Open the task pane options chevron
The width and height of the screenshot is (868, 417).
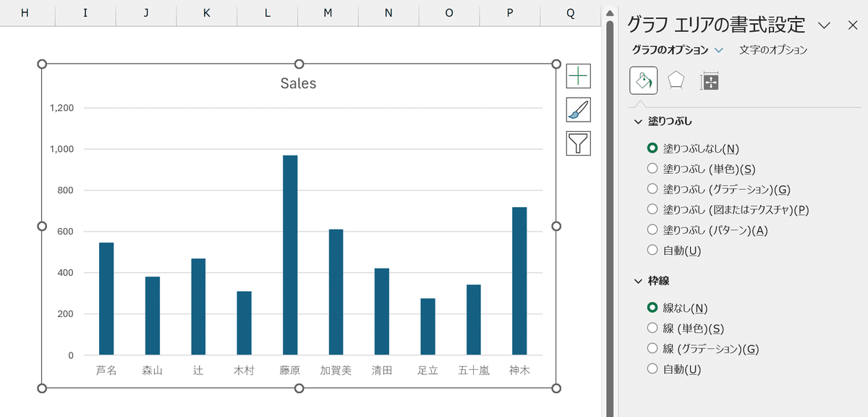[x=824, y=25]
